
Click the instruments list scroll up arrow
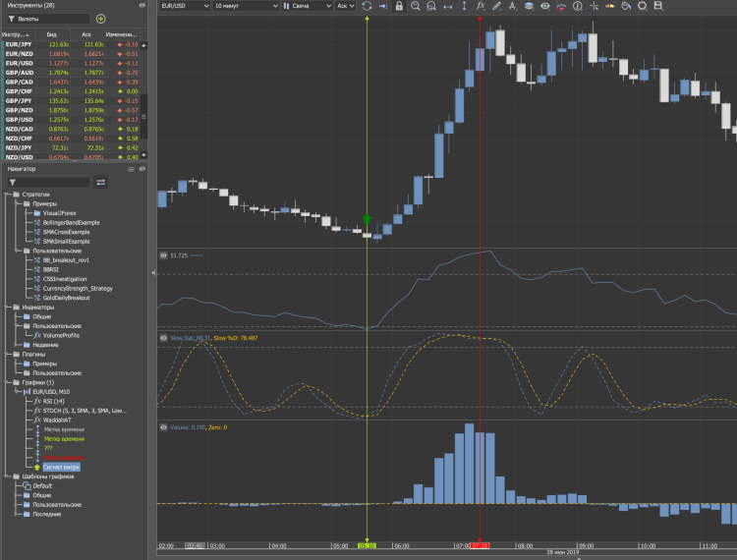click(143, 45)
